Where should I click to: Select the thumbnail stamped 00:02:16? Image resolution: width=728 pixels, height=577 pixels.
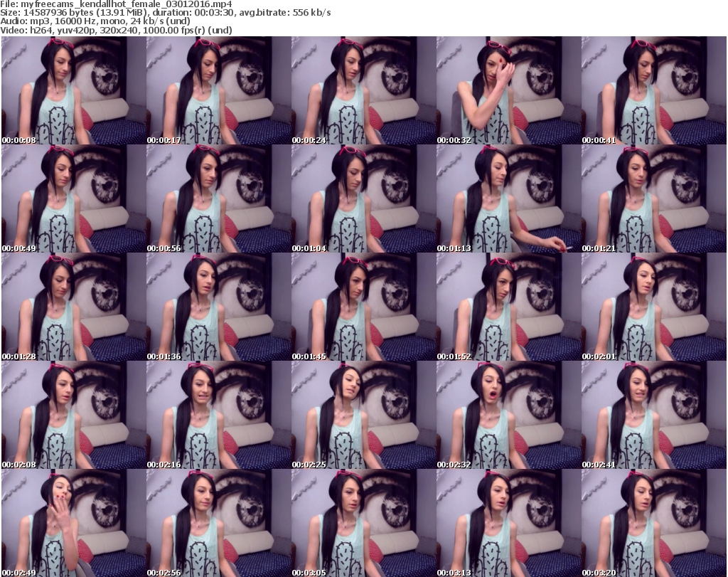point(218,415)
